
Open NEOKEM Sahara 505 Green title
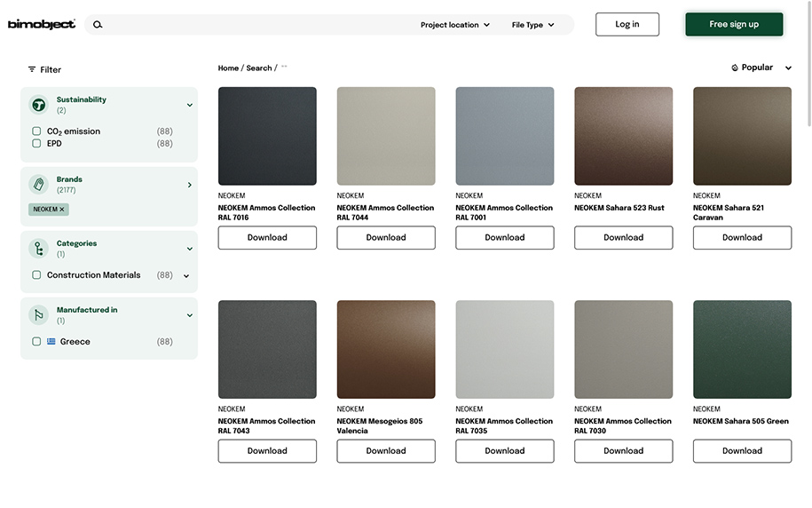coord(740,422)
